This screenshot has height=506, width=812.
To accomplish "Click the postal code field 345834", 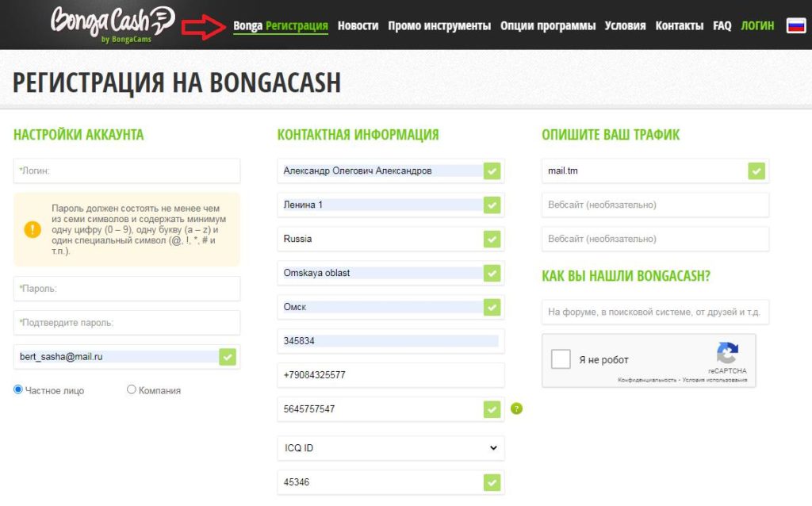I will (x=391, y=341).
